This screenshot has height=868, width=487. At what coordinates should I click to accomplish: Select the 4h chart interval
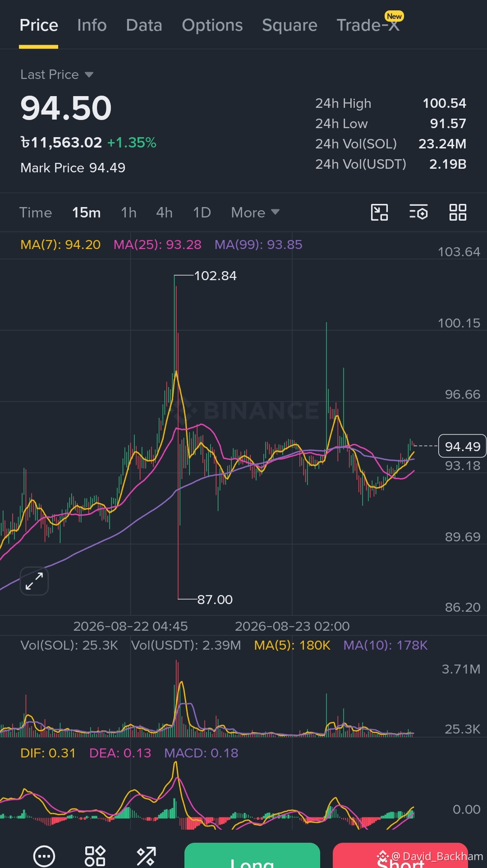tap(165, 212)
